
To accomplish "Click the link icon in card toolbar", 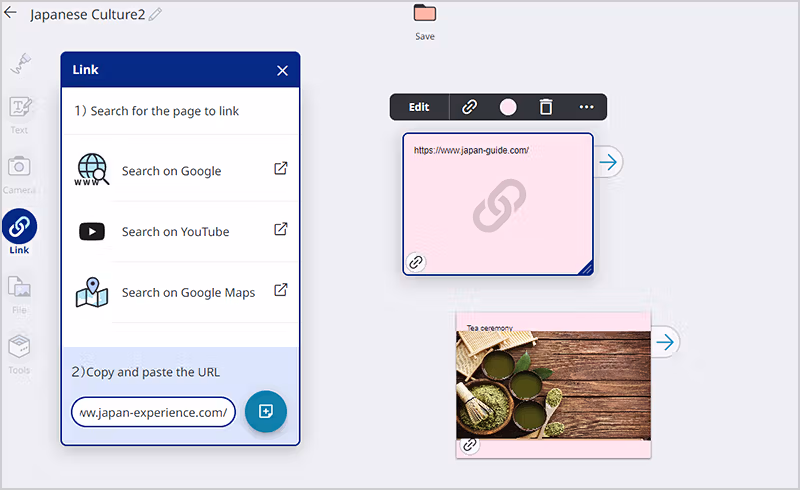I will click(x=469, y=107).
